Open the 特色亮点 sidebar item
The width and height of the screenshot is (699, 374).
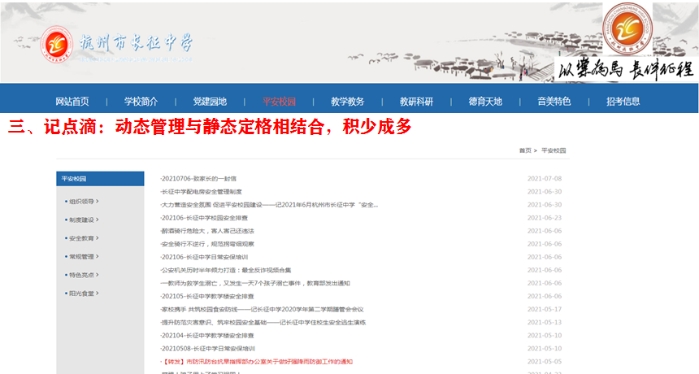click(82, 275)
